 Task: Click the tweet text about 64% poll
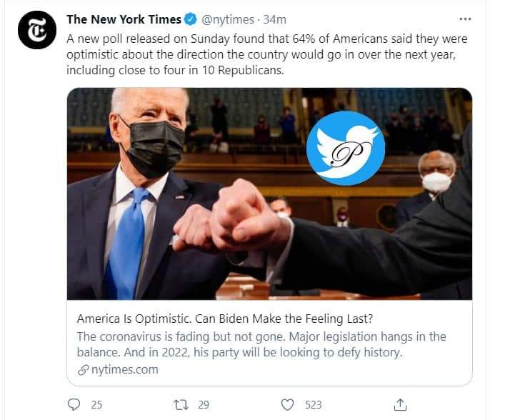[267, 54]
